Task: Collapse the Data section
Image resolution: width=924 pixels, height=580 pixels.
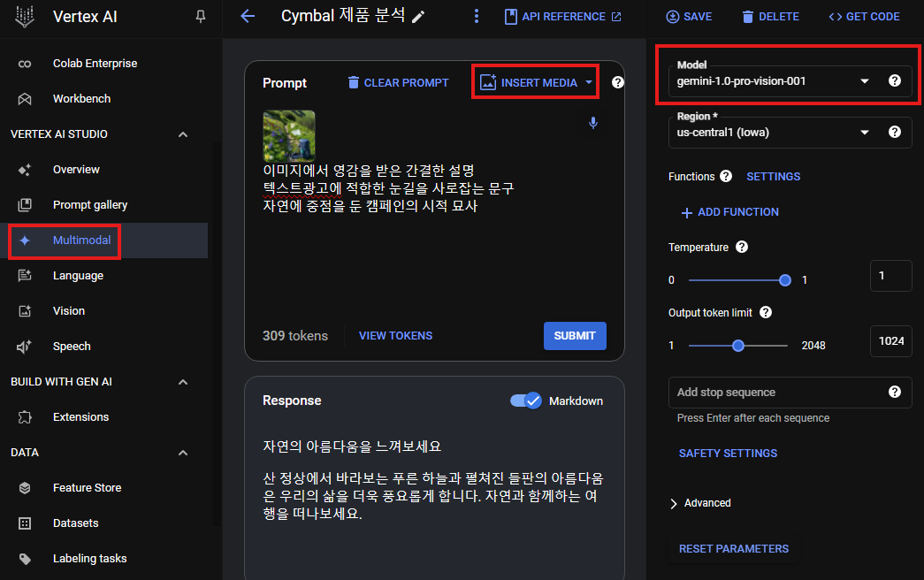Action: click(x=183, y=453)
